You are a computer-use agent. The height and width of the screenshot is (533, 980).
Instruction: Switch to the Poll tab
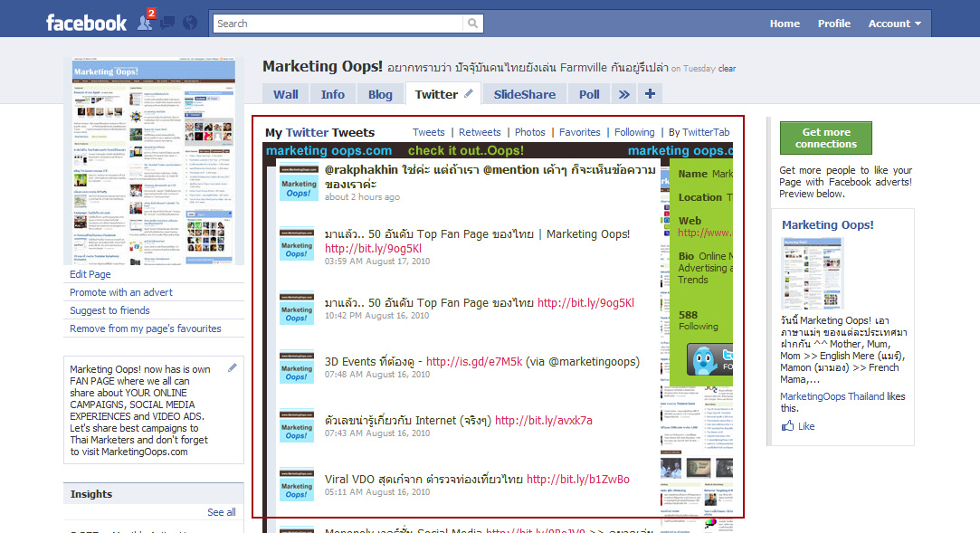point(589,94)
